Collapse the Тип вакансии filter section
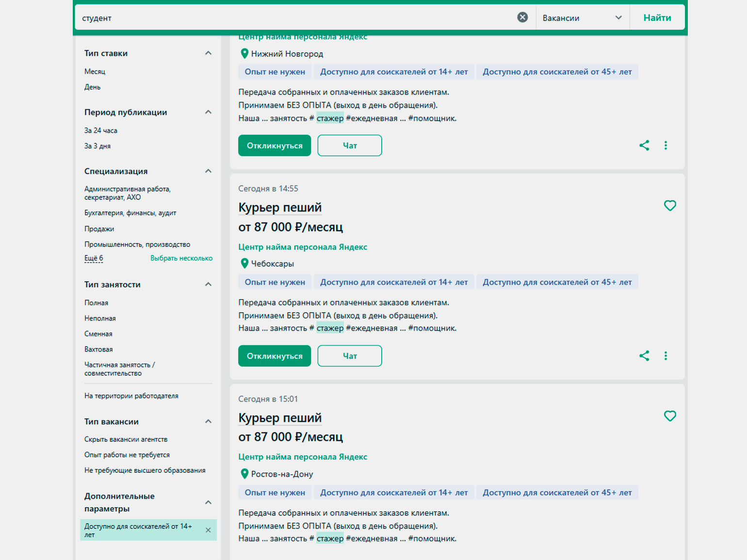The width and height of the screenshot is (747, 560). coord(208,422)
